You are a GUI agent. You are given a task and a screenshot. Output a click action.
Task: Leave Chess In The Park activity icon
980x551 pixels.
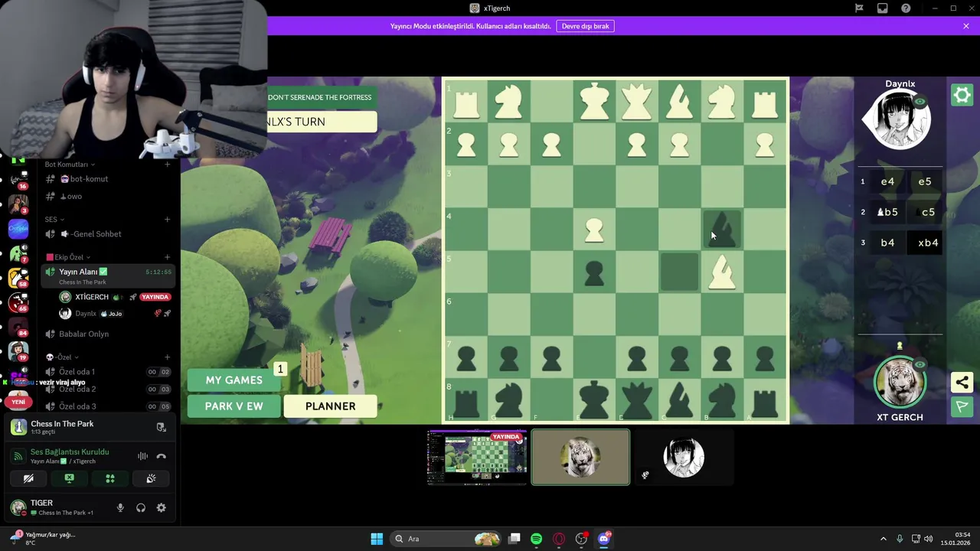[161, 427]
